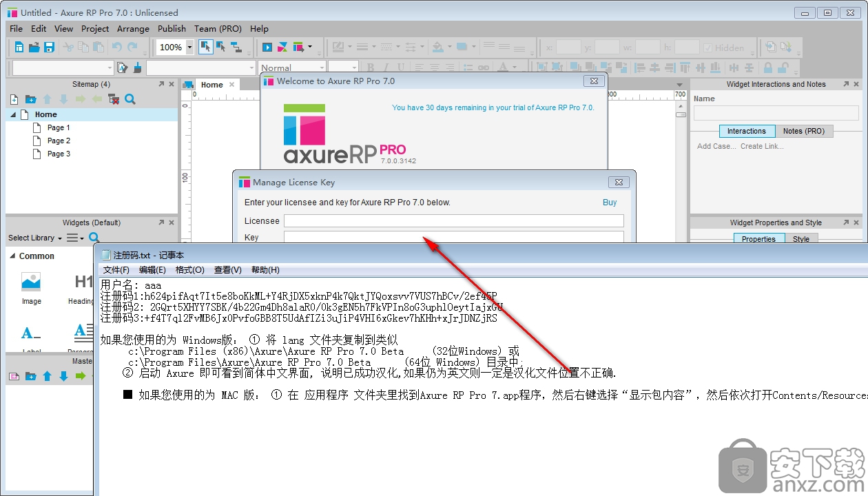Open the File menu

16,29
